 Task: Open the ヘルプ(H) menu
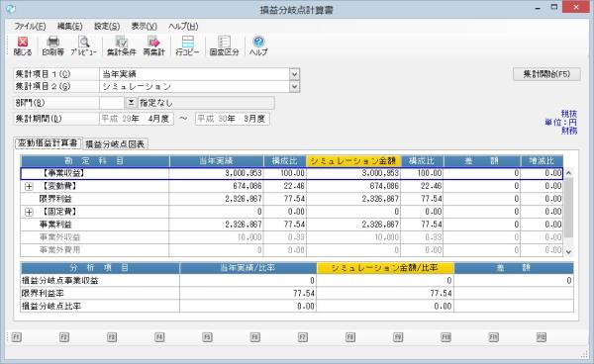point(183,26)
